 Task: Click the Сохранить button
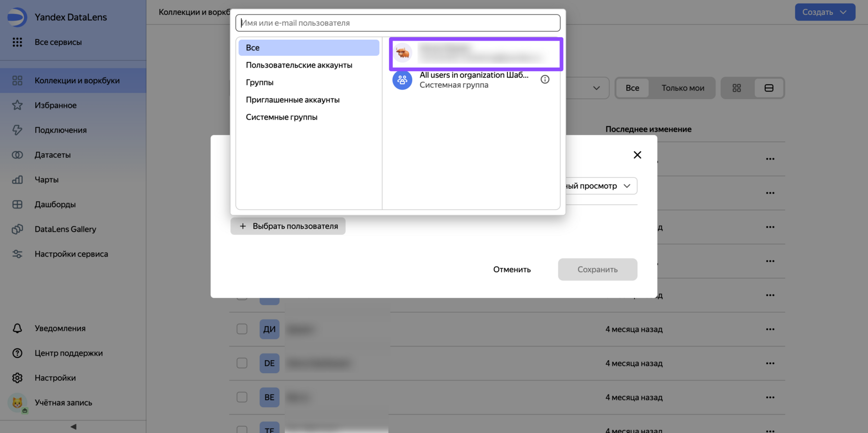[x=597, y=269]
